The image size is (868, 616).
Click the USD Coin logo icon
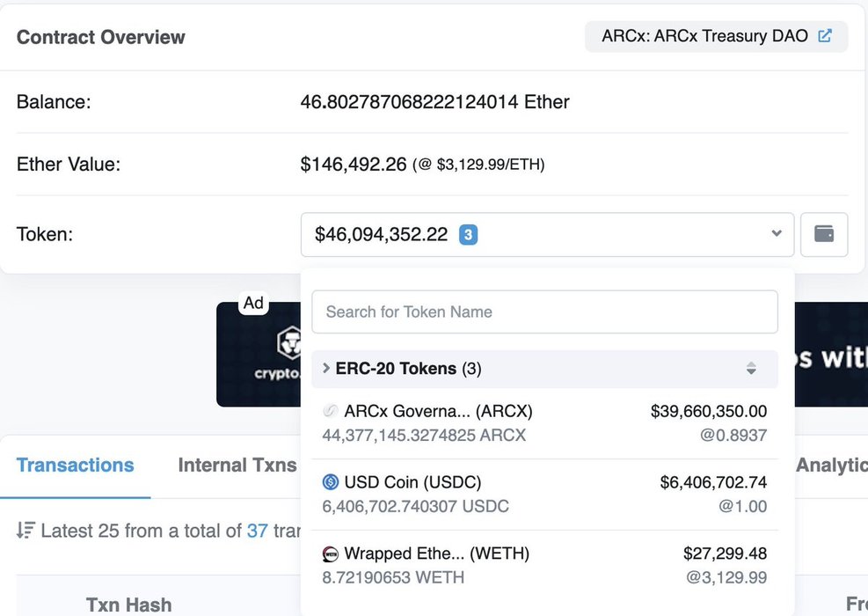point(331,482)
